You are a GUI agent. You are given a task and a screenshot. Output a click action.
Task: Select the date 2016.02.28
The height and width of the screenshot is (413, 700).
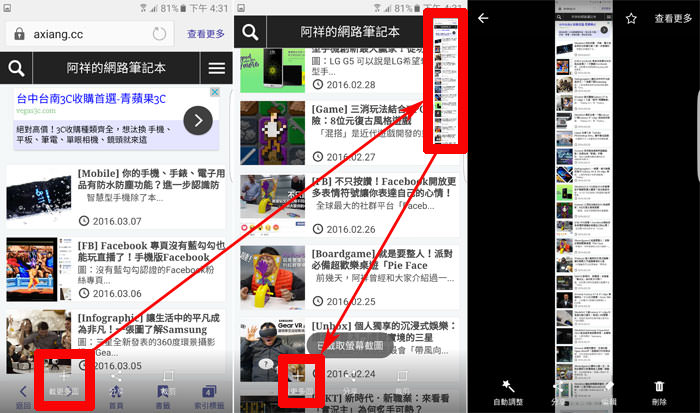(350, 84)
